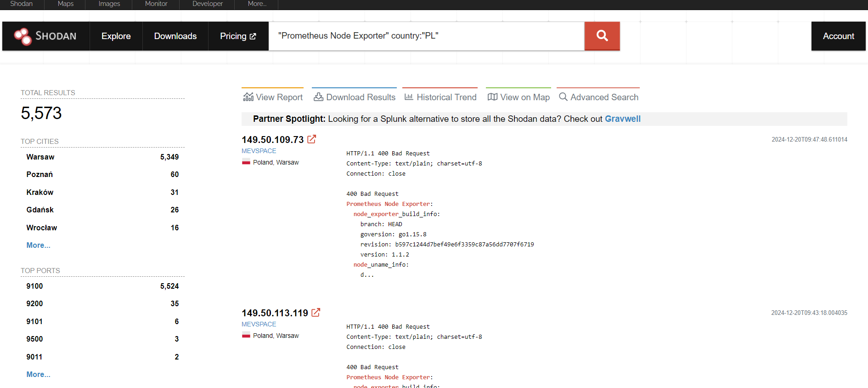Screen dimensions: 868x388
Task: Filter results by port 9101
Action: 34,321
